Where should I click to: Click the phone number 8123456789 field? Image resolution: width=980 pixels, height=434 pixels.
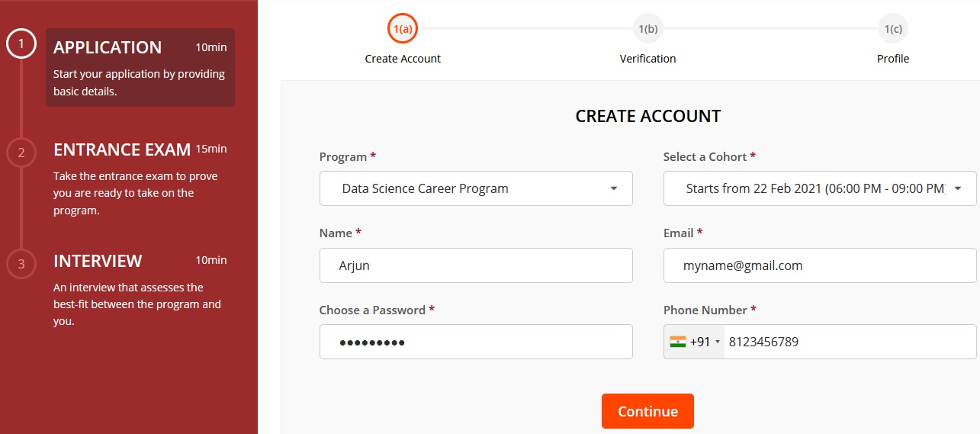click(850, 342)
